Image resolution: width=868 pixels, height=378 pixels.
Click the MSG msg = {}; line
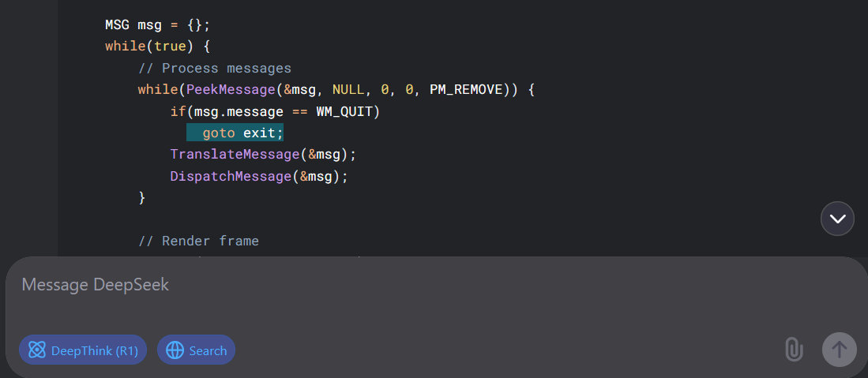coord(158,25)
